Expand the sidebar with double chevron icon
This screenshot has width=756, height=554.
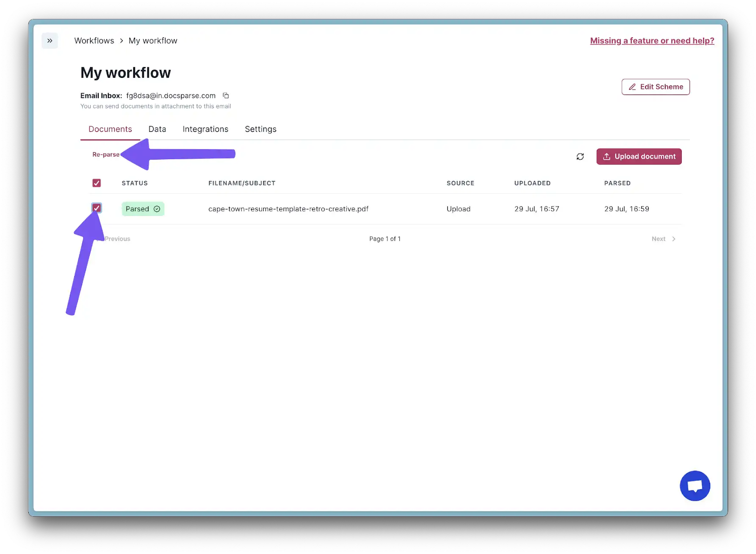click(50, 41)
